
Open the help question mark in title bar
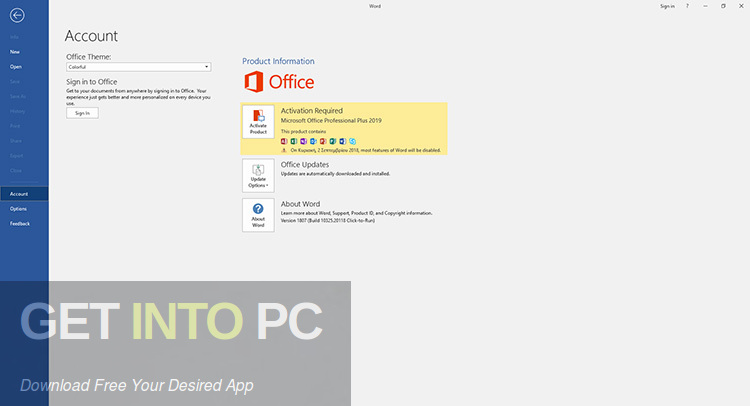[687, 6]
